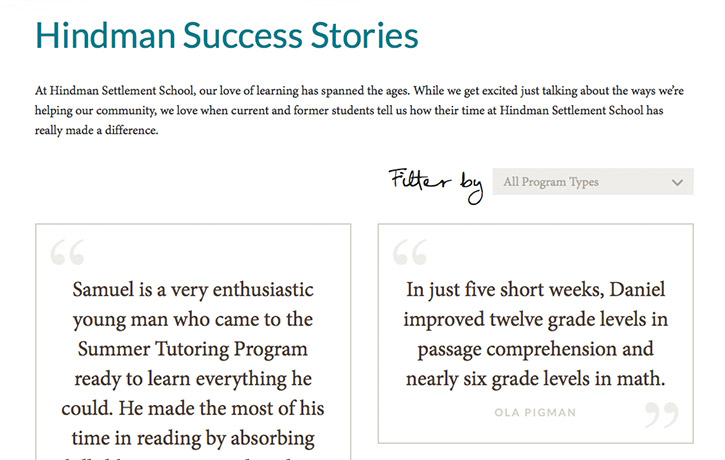Click the handwritten "Filter by" label
This screenshot has width=725, height=460.
pos(435,183)
